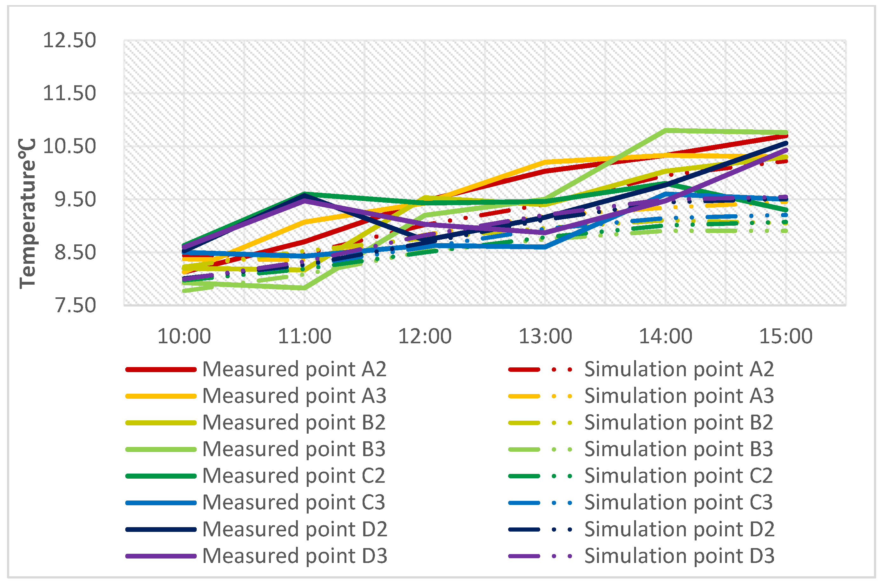This screenshot has width=886, height=588.
Task: Select the Simulation point B2 legend label
Action: click(x=679, y=423)
